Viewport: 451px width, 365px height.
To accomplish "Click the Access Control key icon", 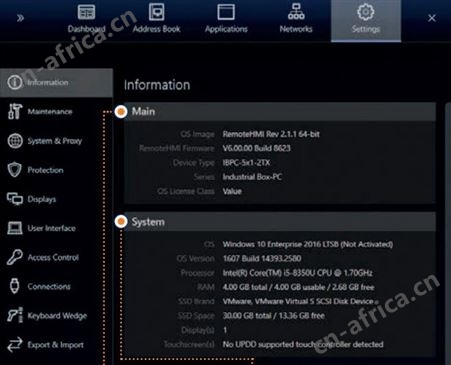I will tap(15, 257).
